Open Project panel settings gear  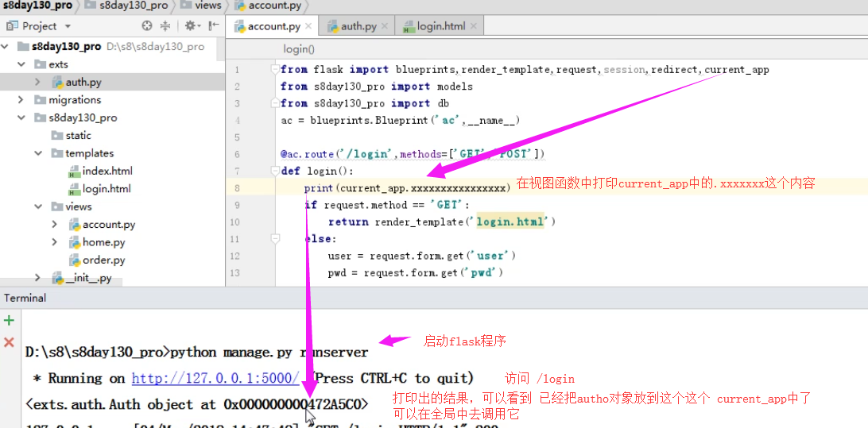pyautogui.click(x=192, y=25)
